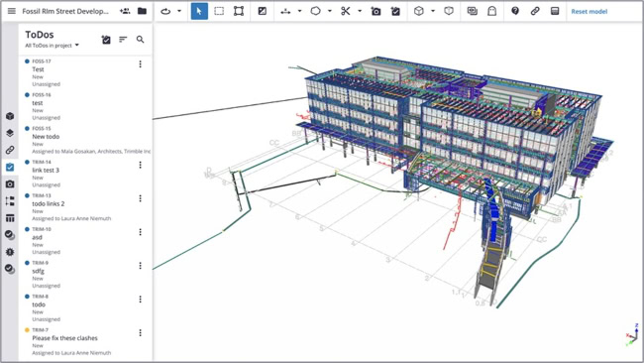Open the help question icon
The height and width of the screenshot is (363, 644).
point(515,11)
